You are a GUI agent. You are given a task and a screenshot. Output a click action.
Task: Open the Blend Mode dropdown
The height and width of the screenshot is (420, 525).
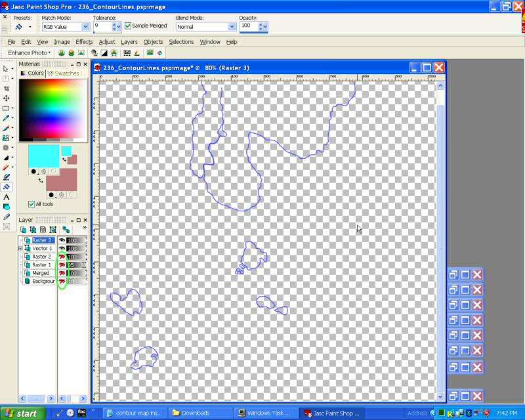(232, 27)
